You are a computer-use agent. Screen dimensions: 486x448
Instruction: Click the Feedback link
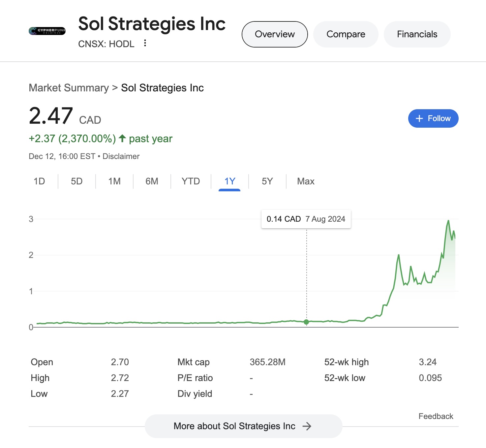pos(436,416)
